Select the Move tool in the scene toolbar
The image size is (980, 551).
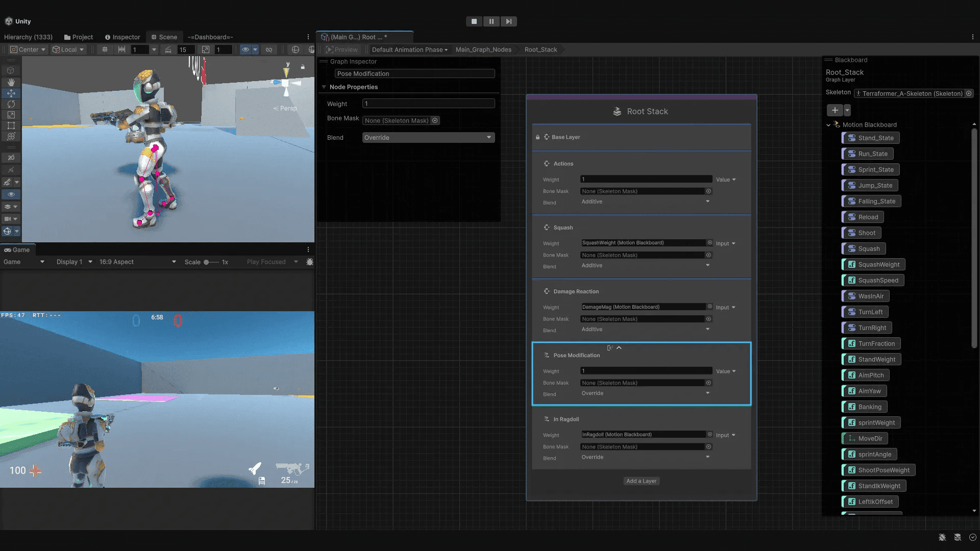click(11, 93)
